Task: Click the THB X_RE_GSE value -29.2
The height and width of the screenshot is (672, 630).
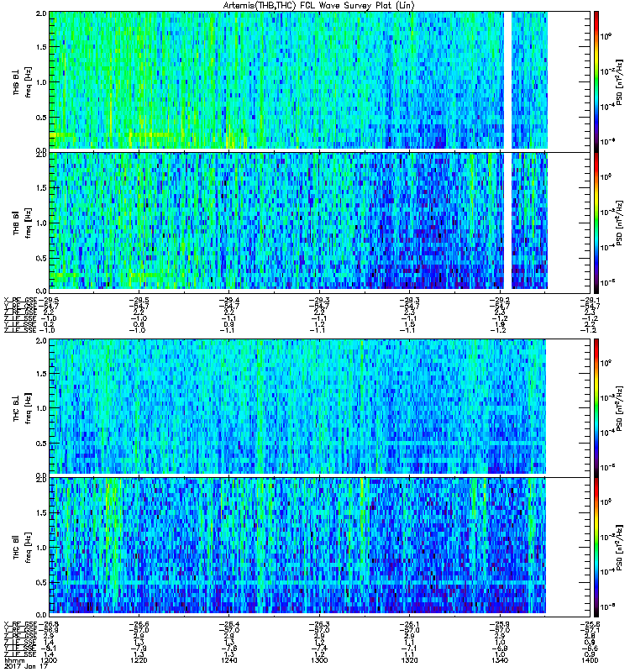Action: coord(500,300)
